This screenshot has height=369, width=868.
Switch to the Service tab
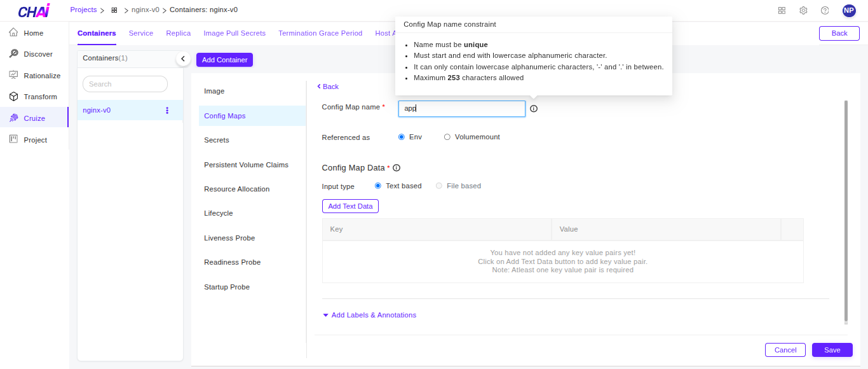click(x=141, y=33)
